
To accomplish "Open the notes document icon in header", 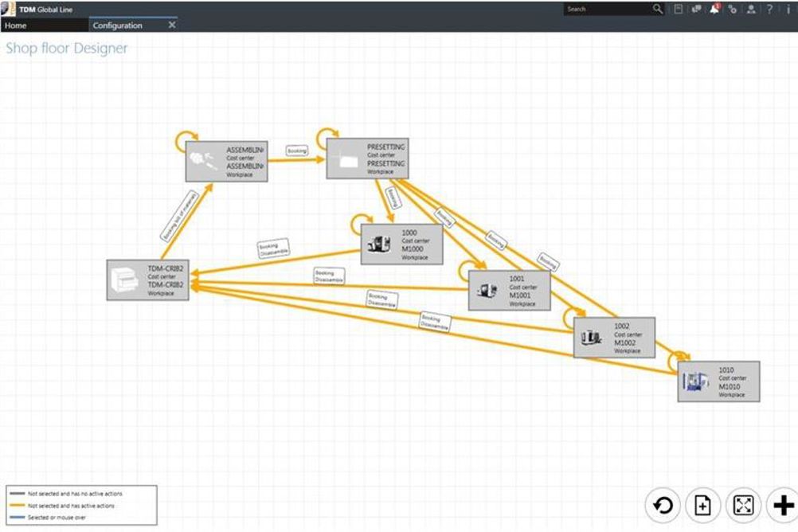I will (x=678, y=10).
